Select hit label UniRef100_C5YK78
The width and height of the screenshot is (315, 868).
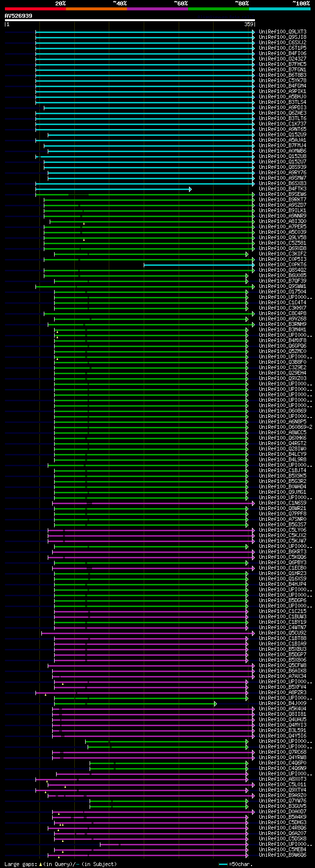[283, 81]
